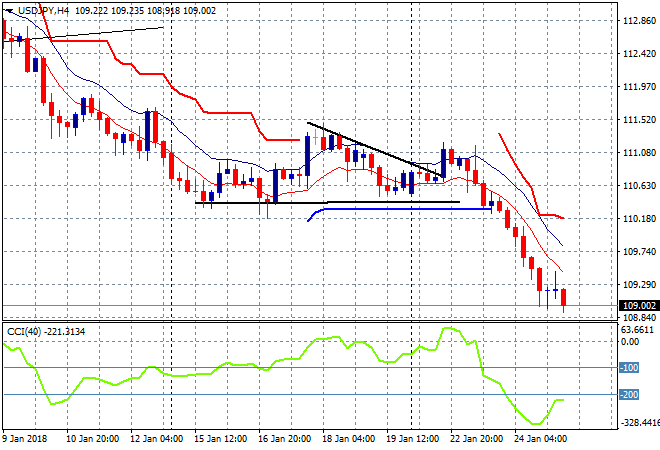Click the 15 Jan 12:00 time label
This screenshot has width=660, height=450.
(221, 439)
